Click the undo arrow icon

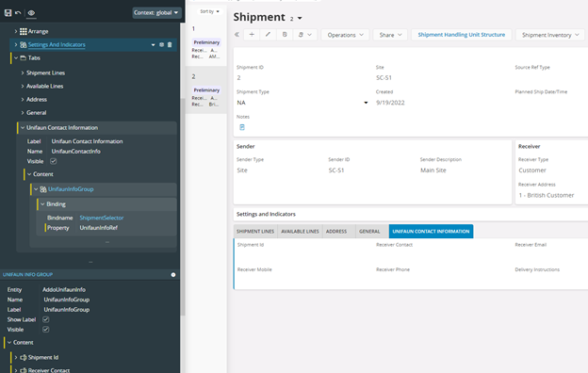(18, 13)
